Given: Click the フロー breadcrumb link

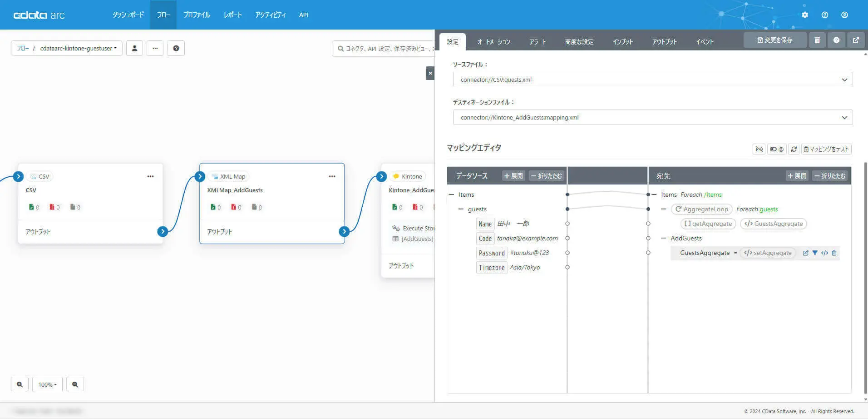Looking at the screenshot, I should pyautogui.click(x=23, y=48).
